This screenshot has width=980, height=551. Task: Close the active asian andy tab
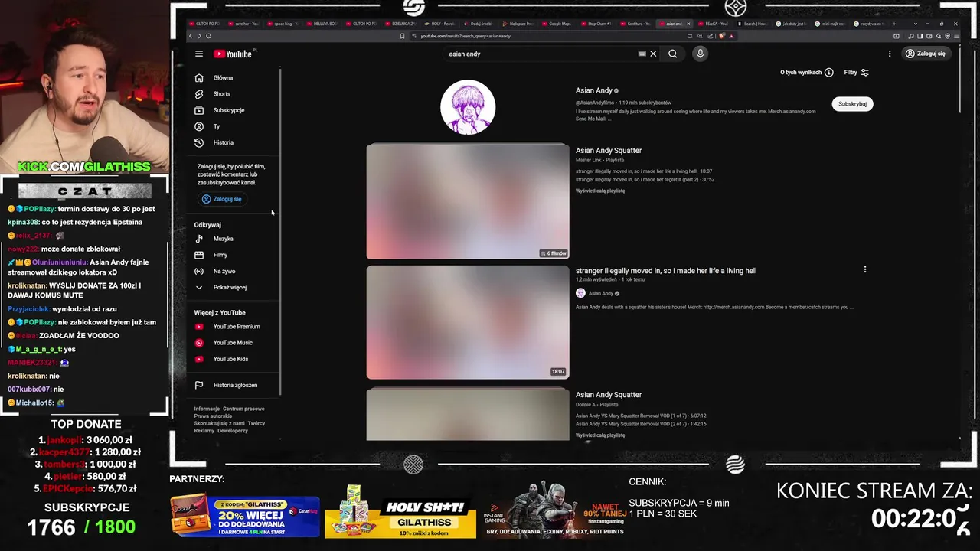(688, 24)
